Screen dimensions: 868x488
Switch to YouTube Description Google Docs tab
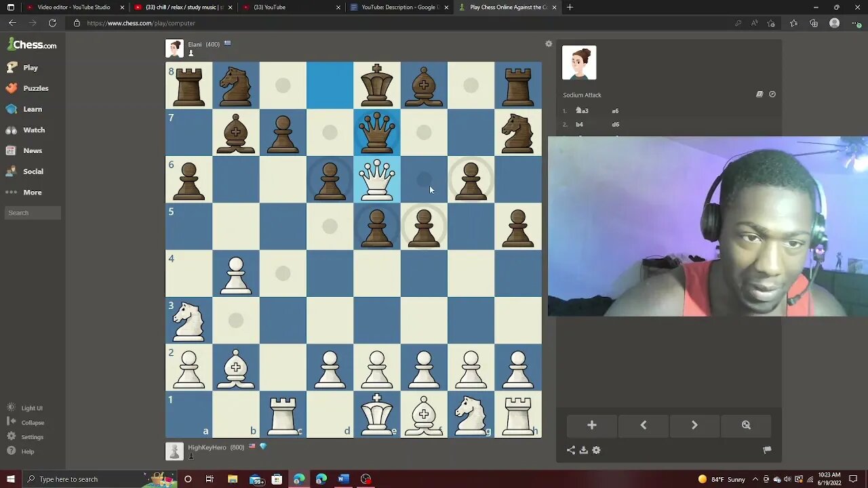[399, 7]
